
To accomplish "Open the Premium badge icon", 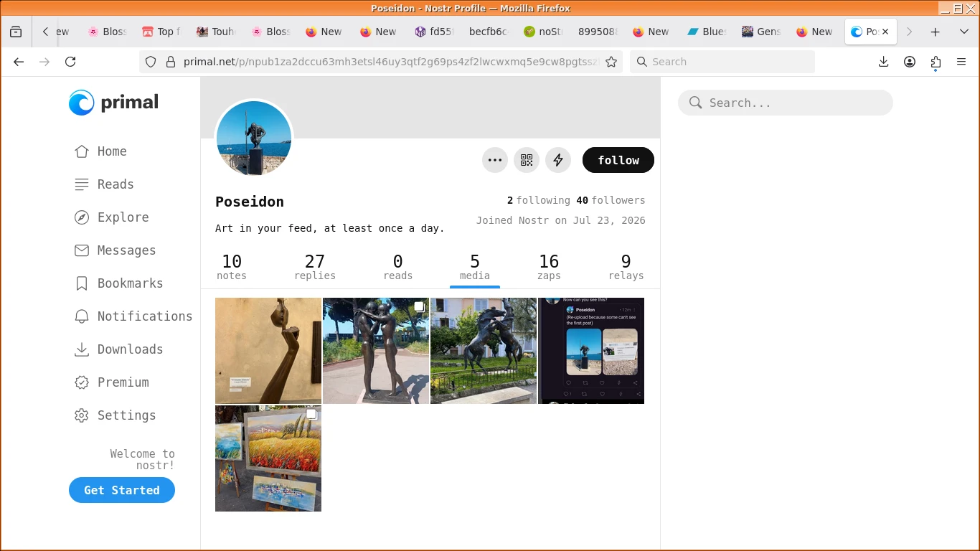I will pyautogui.click(x=82, y=382).
